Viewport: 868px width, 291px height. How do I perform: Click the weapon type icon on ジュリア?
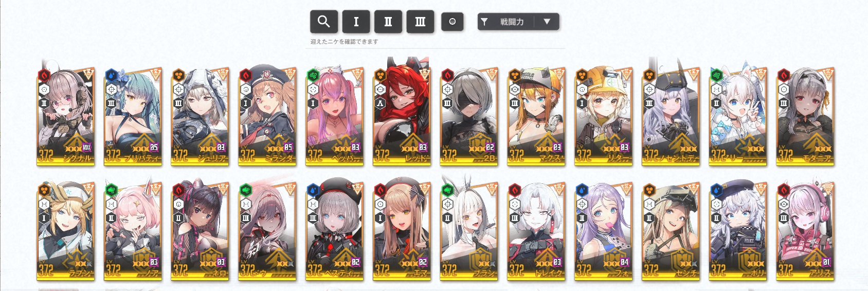pos(178,89)
